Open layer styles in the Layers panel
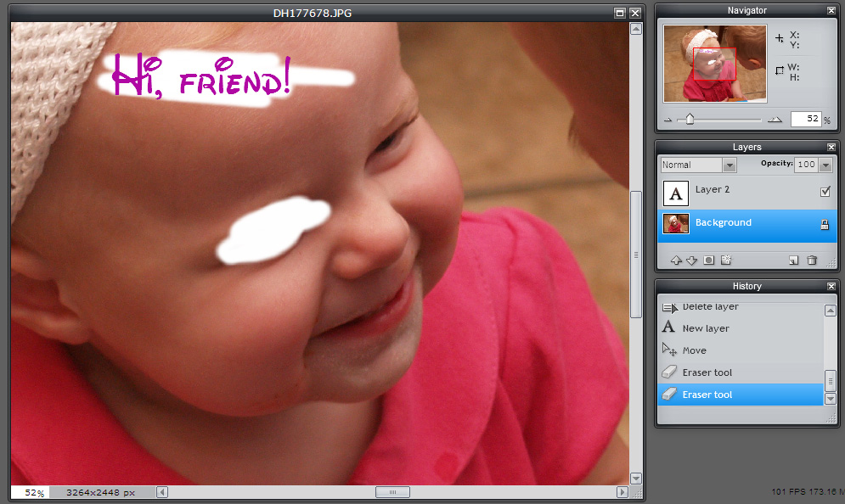 [726, 260]
